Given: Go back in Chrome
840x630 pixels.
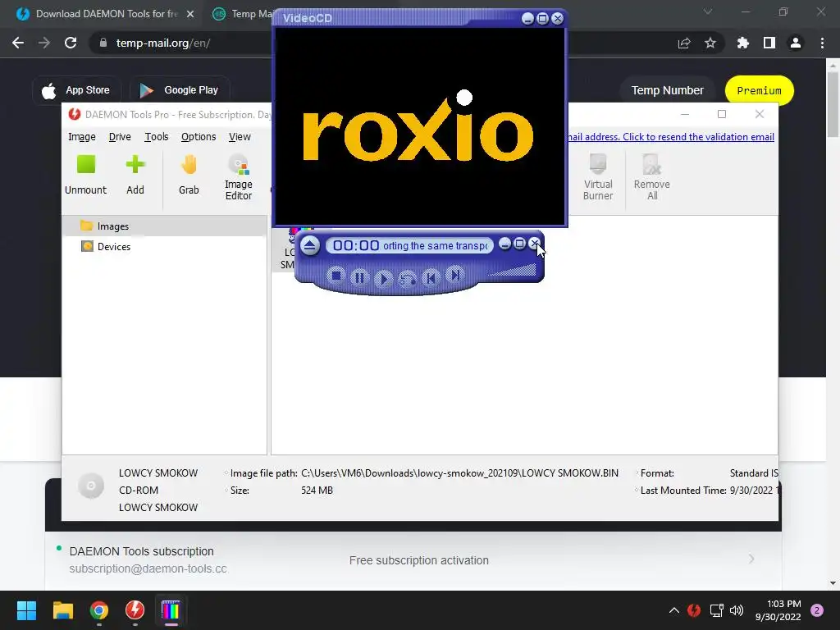Looking at the screenshot, I should (18, 43).
